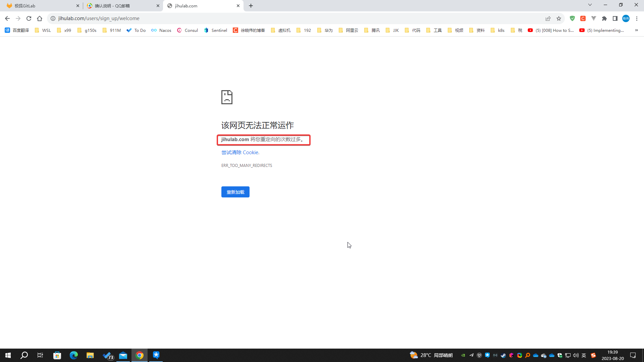
Task: Click the 尝试清除 Cookie link
Action: pyautogui.click(x=240, y=153)
